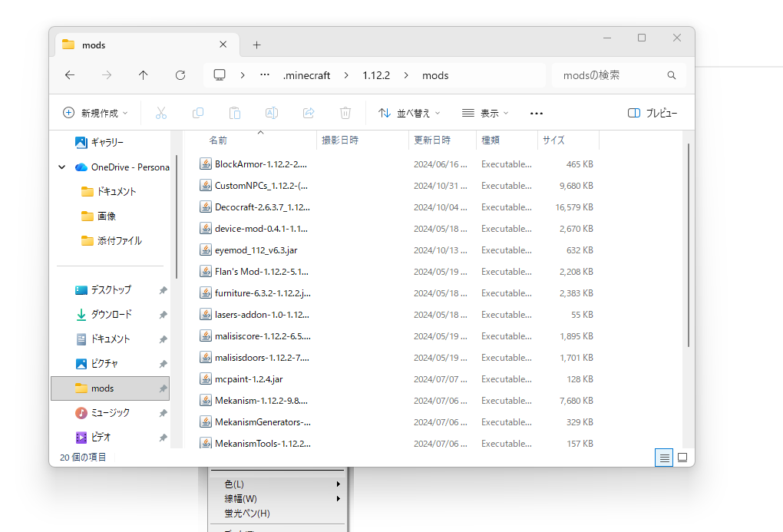Click the Refresh icon in navigation bar
Viewport: 783px width, 532px height.
(x=180, y=75)
